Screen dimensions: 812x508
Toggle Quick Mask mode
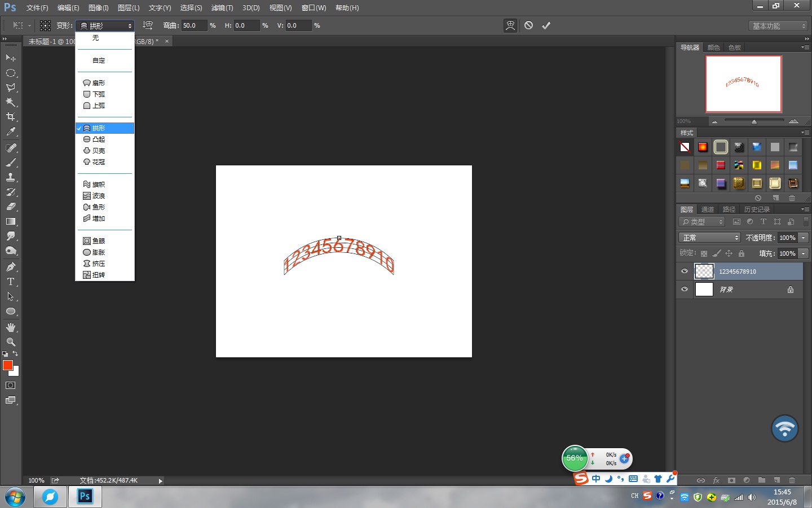click(11, 386)
